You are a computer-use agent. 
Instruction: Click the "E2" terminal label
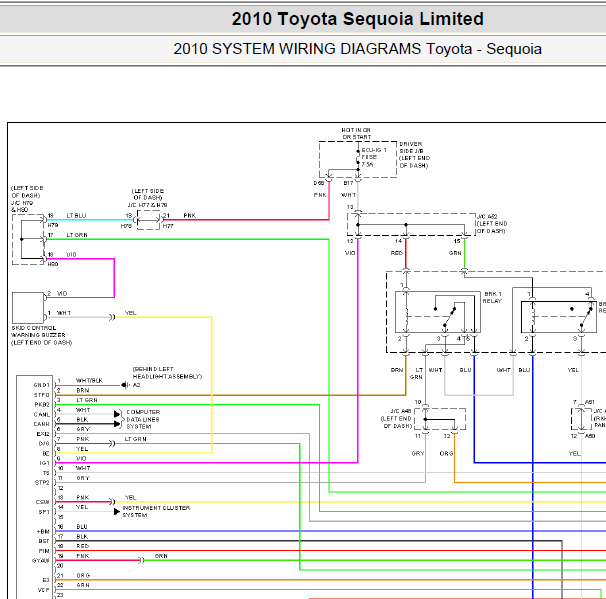click(46, 580)
